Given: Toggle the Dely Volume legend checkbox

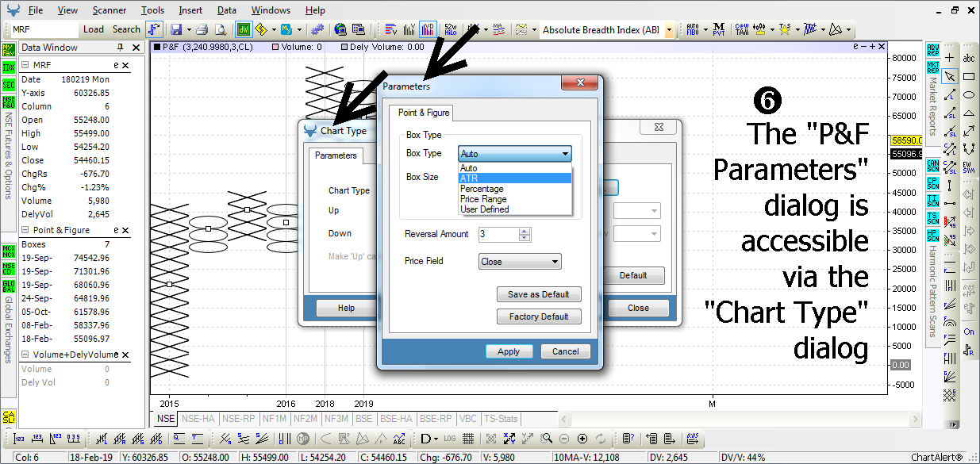Looking at the screenshot, I should click(344, 48).
